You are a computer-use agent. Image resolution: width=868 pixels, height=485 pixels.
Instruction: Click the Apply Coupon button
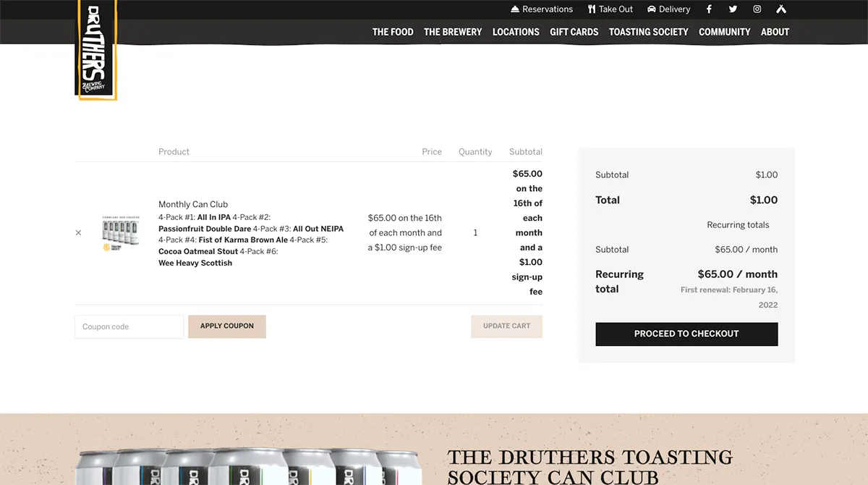tap(227, 326)
